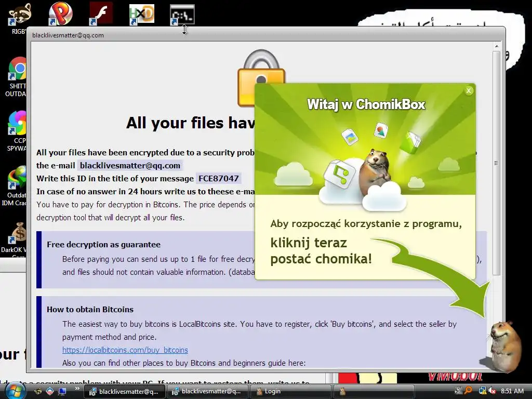This screenshot has width=532, height=399.
Task: Click the 'kliknij teraz postać chomika!' text
Action: 321,251
